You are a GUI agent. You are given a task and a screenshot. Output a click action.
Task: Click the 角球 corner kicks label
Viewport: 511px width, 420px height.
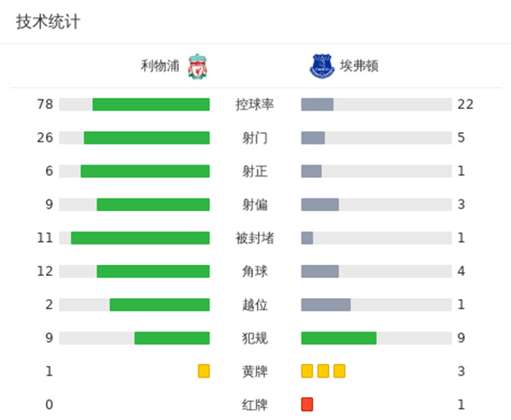click(255, 271)
